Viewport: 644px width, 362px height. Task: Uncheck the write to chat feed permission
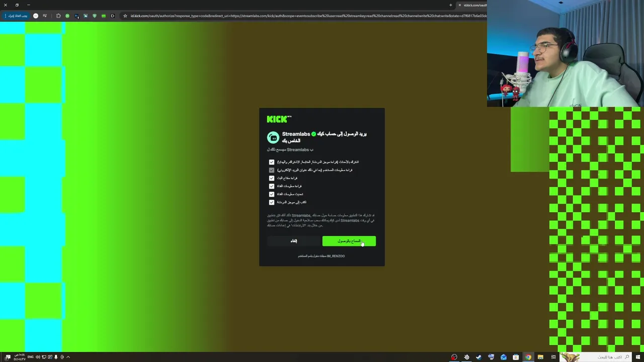click(x=272, y=202)
